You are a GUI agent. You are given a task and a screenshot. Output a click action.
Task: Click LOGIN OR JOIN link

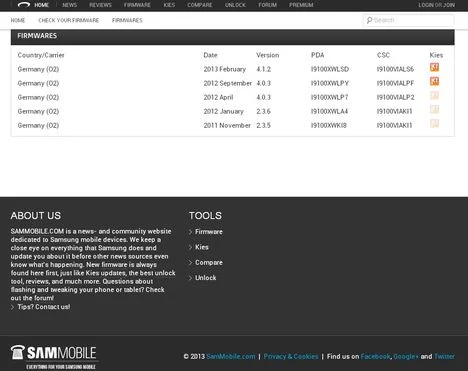point(436,5)
